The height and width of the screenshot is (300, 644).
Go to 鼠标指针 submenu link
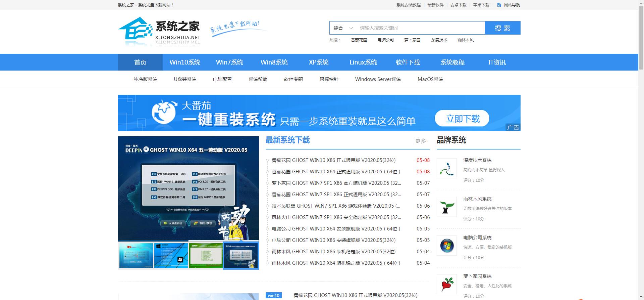pyautogui.click(x=329, y=79)
